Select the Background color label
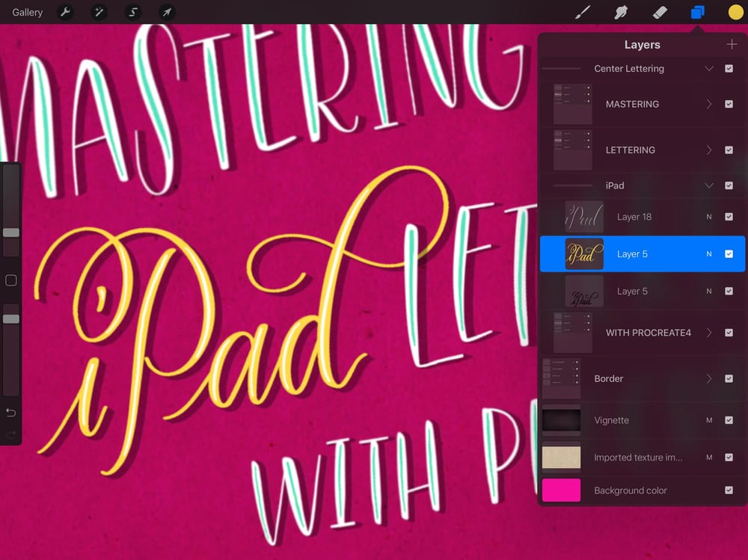The height and width of the screenshot is (560, 748). [631, 490]
